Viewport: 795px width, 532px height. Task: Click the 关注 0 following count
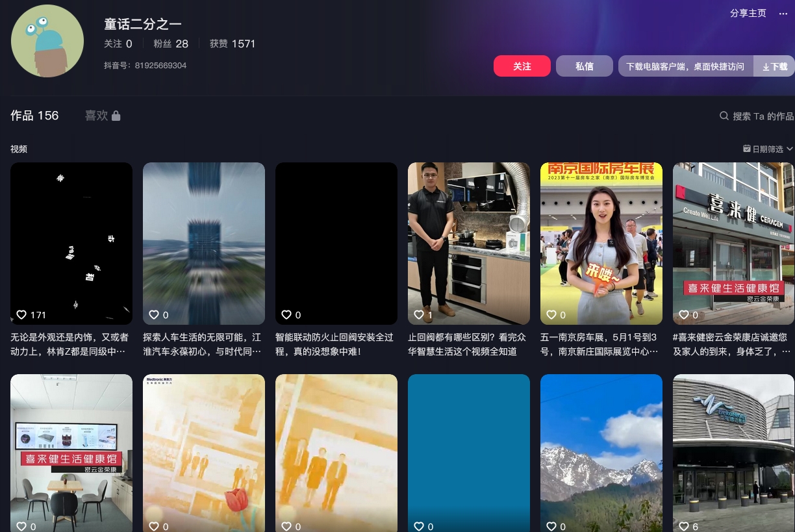(118, 44)
